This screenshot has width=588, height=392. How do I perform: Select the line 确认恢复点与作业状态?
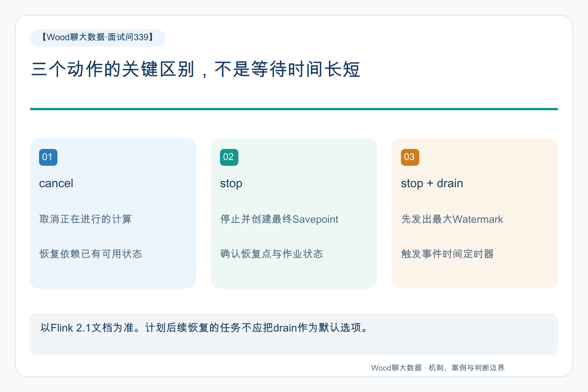[271, 254]
